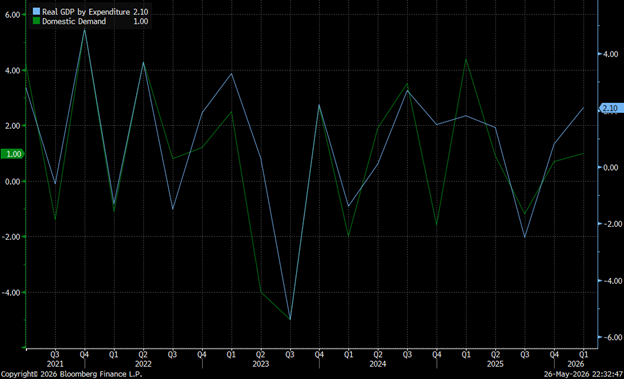Viewport: 624px width, 379px height.
Task: Click the Bloomberg Finance L.P. copyright text
Action: coord(71,375)
